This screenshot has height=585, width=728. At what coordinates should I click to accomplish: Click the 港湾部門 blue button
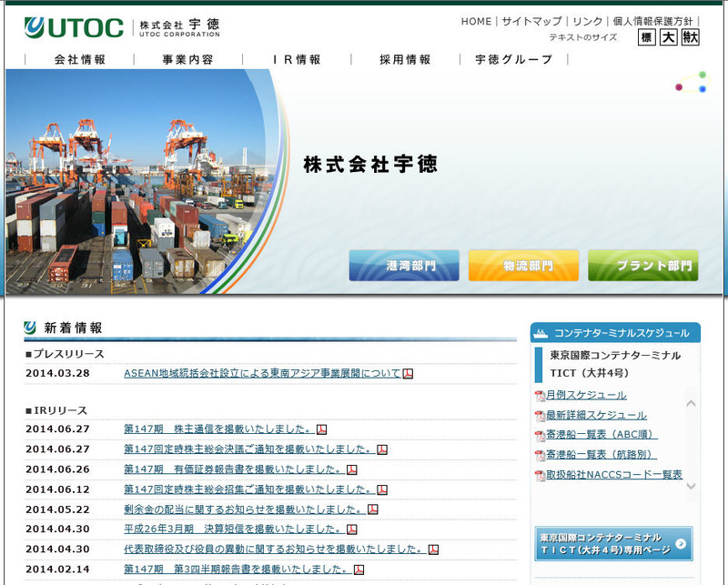404,266
